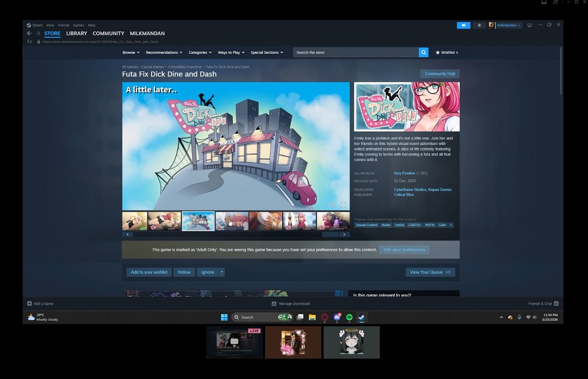Click the Sexual Content tag
The image size is (588, 379).
click(367, 225)
